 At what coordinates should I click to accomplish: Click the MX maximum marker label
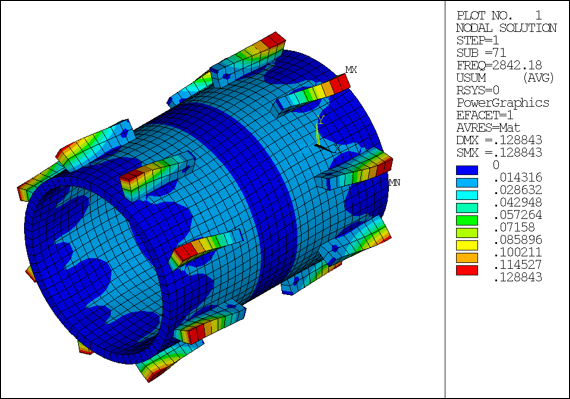click(351, 69)
